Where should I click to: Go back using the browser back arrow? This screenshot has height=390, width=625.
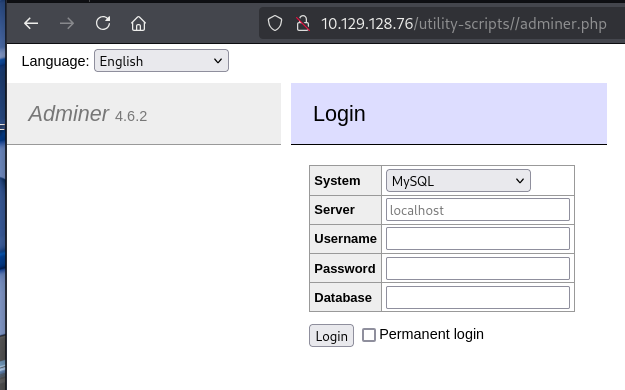31,24
